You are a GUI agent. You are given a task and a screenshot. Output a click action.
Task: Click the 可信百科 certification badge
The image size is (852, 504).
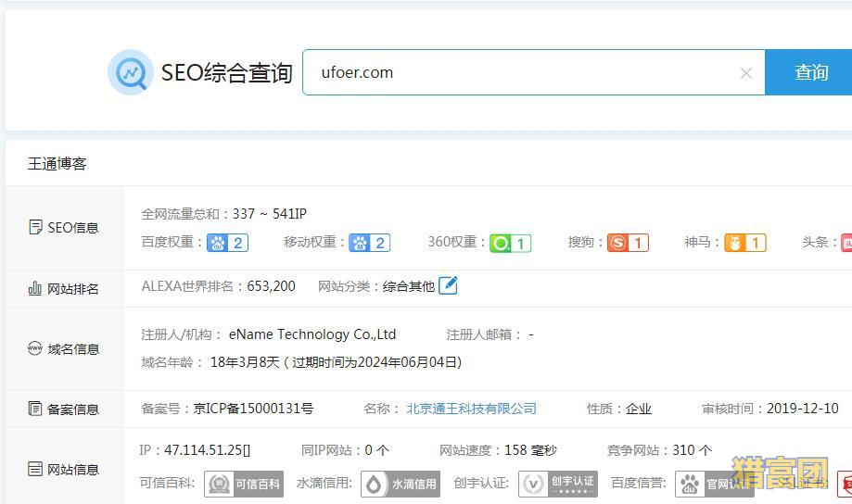(244, 484)
